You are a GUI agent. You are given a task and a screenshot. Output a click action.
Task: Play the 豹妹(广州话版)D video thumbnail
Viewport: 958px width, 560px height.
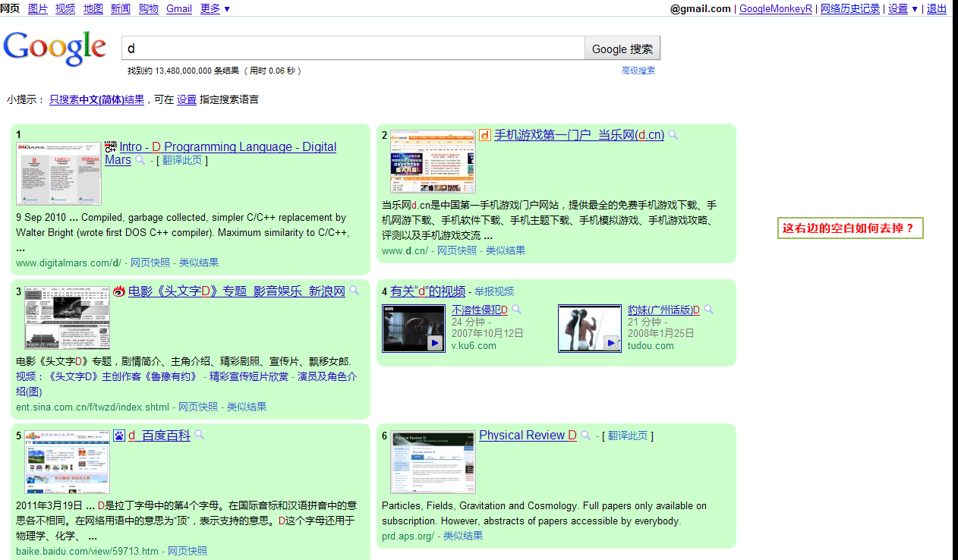coord(590,329)
